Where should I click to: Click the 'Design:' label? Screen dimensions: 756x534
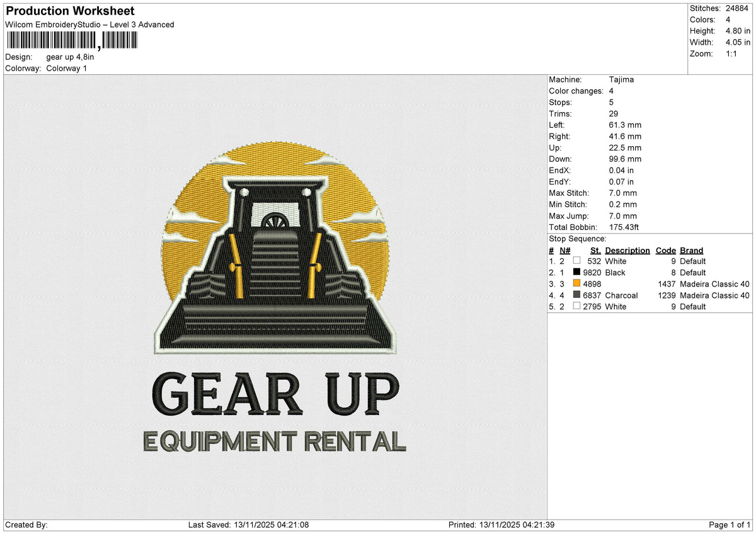18,57
